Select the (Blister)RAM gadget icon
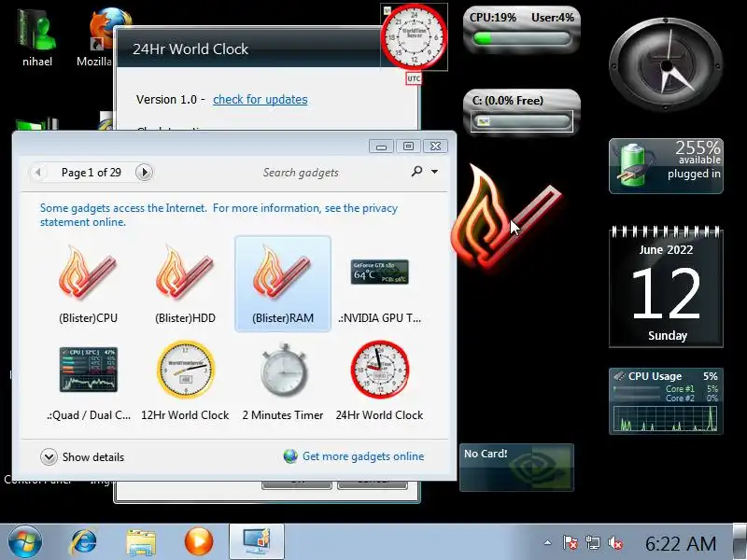The width and height of the screenshot is (747, 560). pyautogui.click(x=283, y=273)
